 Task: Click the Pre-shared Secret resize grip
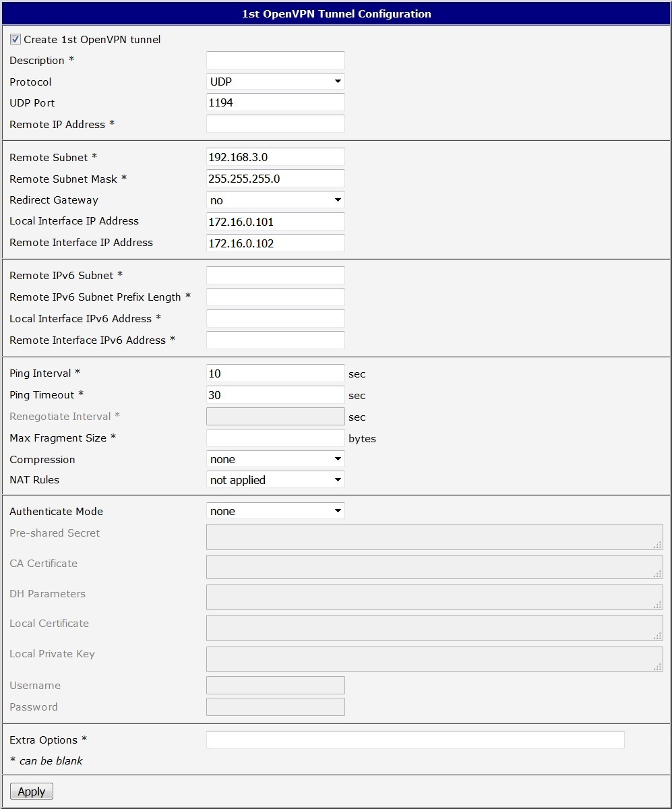[658, 545]
